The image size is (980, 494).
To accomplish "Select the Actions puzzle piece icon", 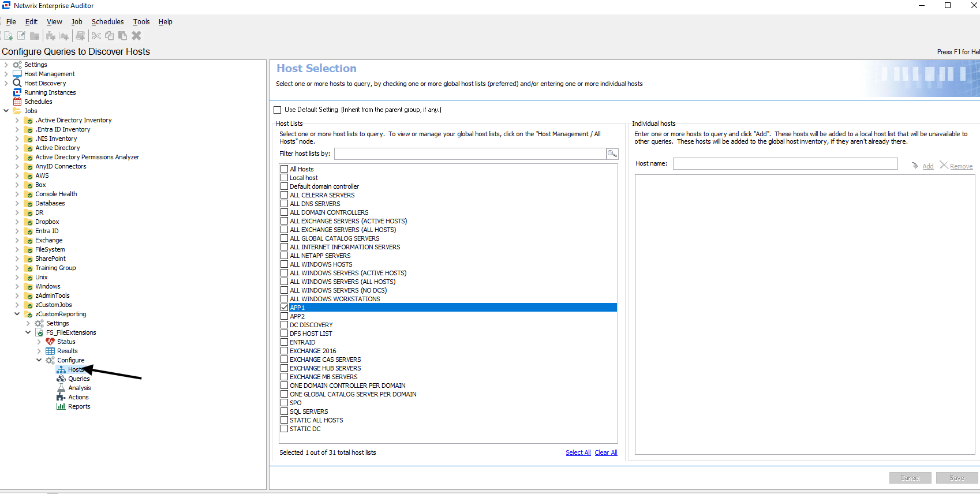I will point(61,397).
